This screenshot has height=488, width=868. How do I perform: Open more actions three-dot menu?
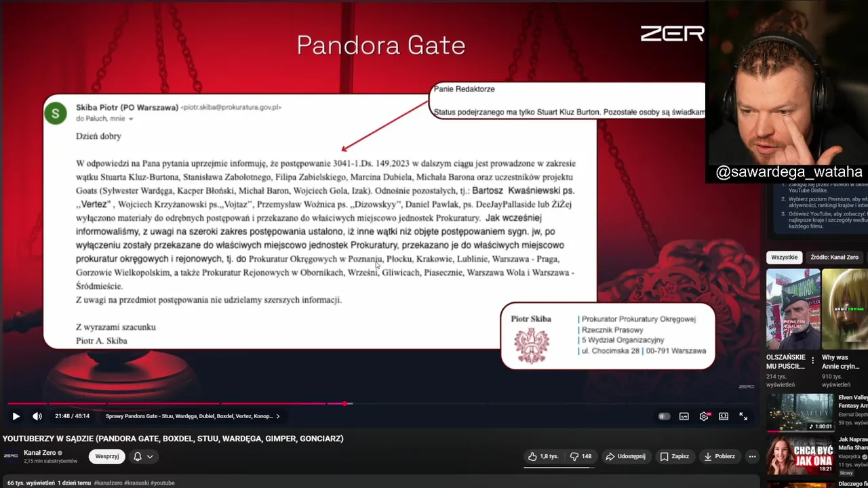click(751, 456)
